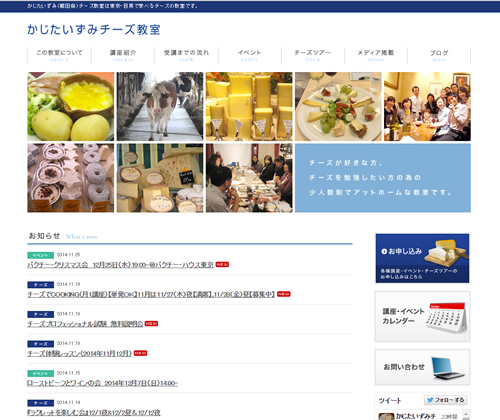Click the group party photo
Screen dimensions: 500x420
point(427,106)
